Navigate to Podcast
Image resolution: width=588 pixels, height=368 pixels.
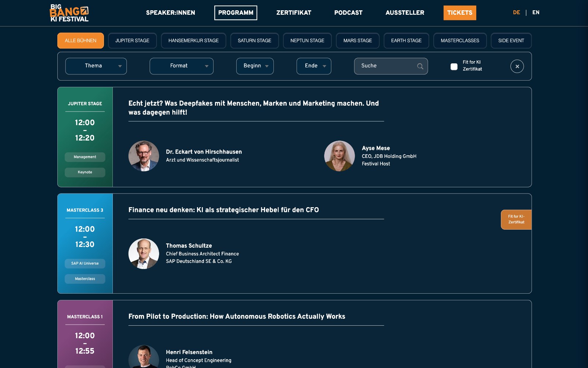348,13
